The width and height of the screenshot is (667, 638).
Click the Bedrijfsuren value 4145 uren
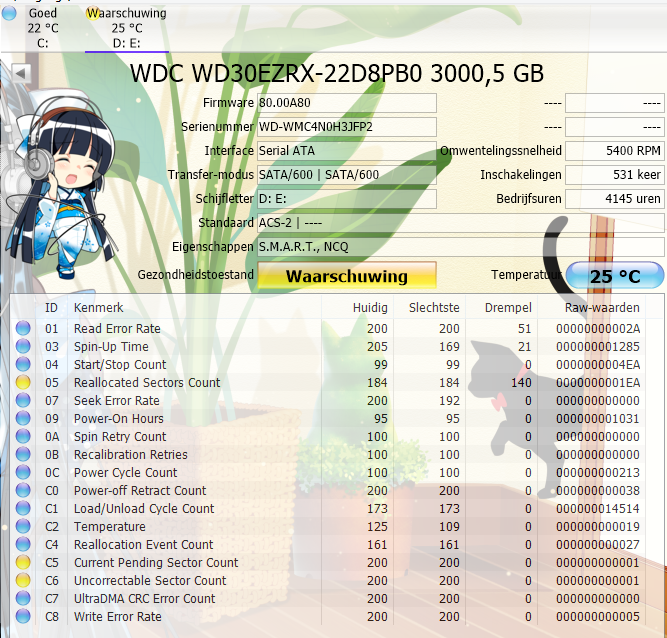[615, 199]
